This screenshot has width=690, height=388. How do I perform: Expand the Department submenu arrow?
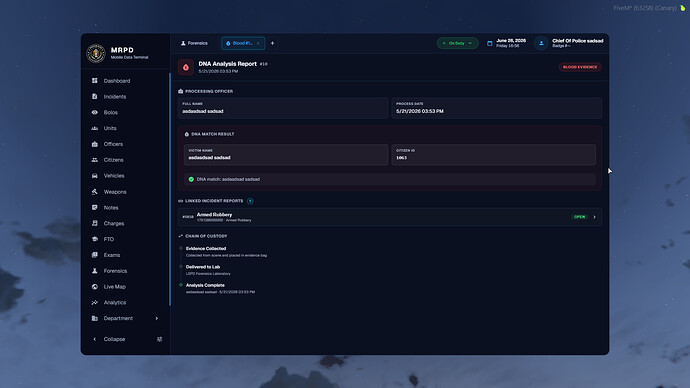(157, 318)
